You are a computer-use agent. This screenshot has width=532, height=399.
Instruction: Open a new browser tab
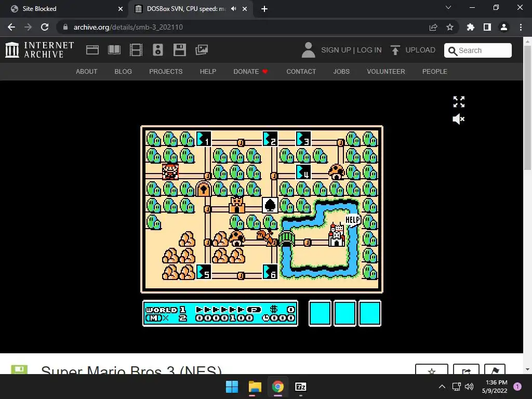click(264, 9)
